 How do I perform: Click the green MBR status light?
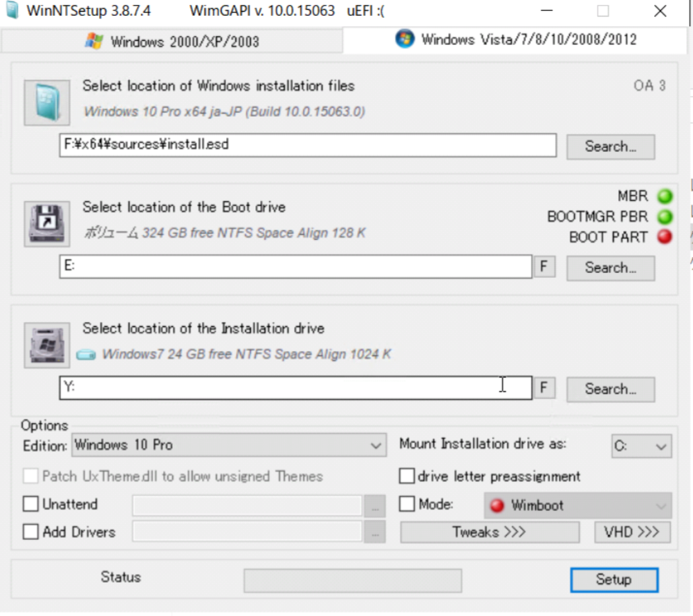(665, 196)
